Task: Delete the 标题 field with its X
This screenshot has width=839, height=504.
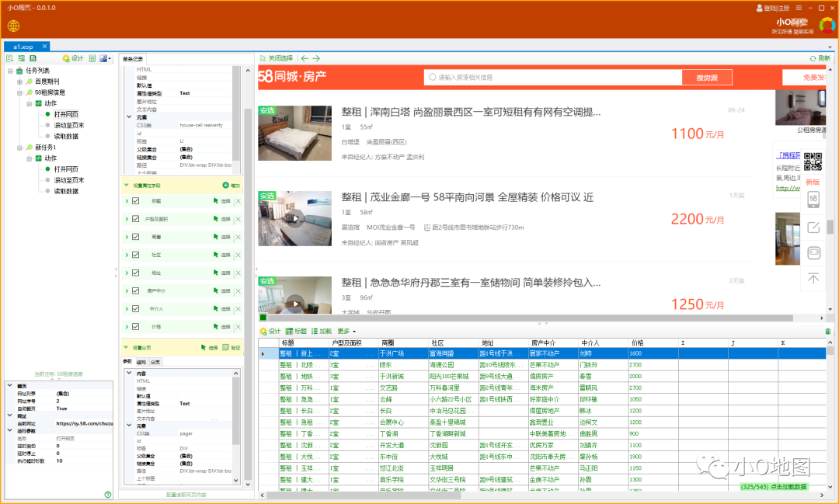Action: point(238,201)
